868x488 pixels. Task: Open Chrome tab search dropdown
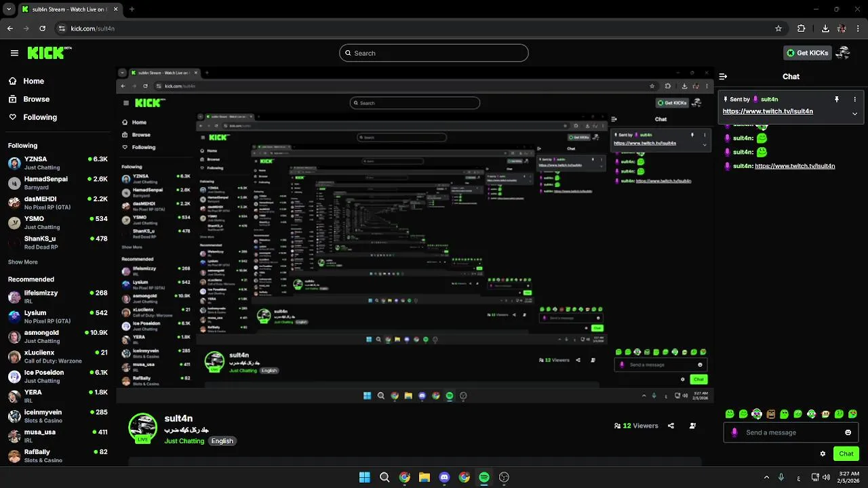pyautogui.click(x=9, y=9)
